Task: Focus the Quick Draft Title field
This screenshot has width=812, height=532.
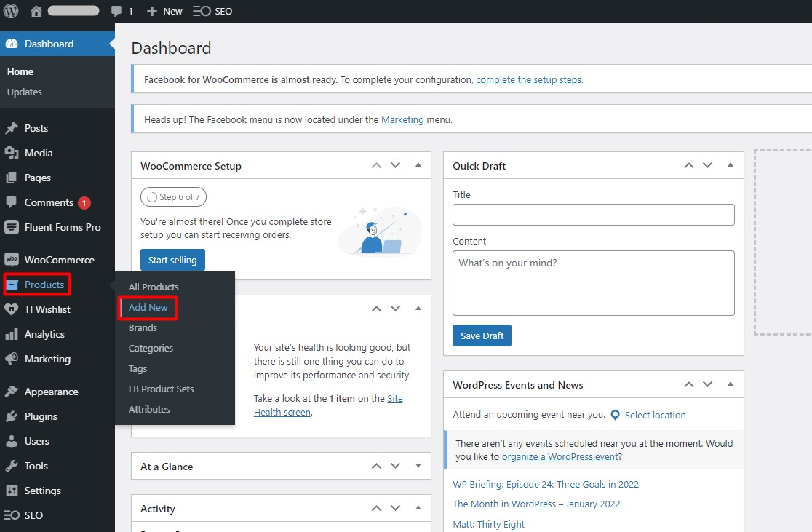Action: [x=594, y=215]
